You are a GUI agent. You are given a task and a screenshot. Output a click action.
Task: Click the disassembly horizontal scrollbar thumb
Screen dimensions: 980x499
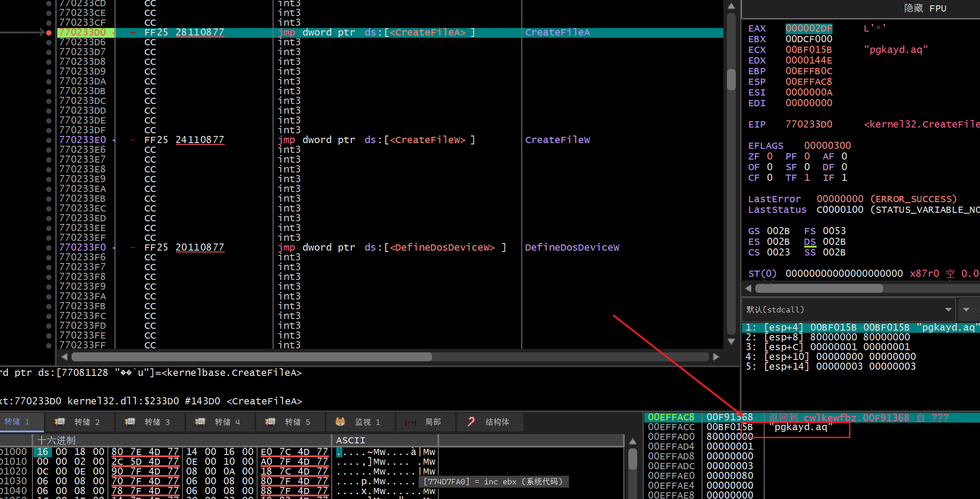pos(251,357)
